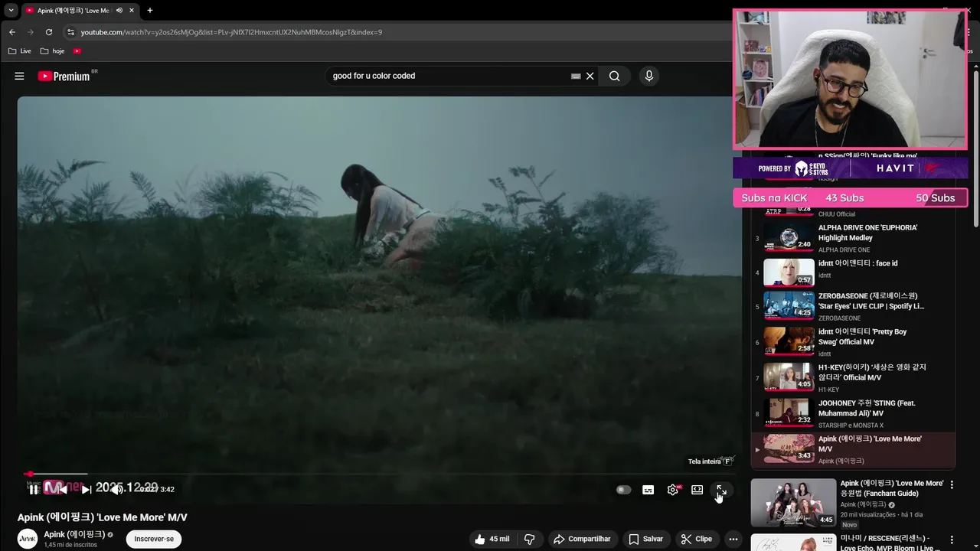Start voice search with the microphone
This screenshot has height=551, width=980.
pyautogui.click(x=649, y=76)
